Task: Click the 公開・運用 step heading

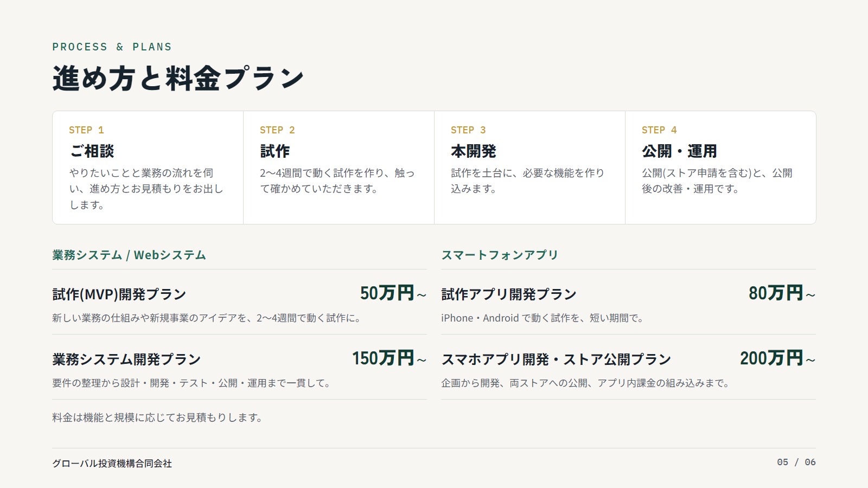Action: pos(679,151)
